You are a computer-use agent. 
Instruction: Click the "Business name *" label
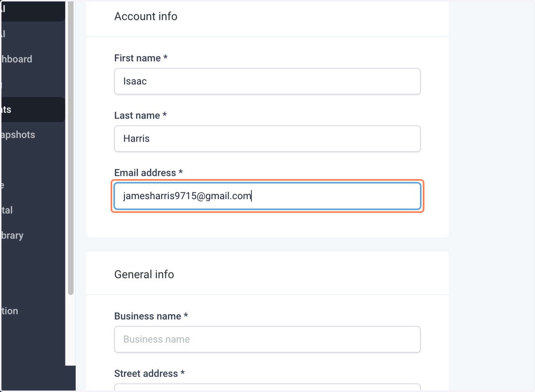[x=151, y=316]
